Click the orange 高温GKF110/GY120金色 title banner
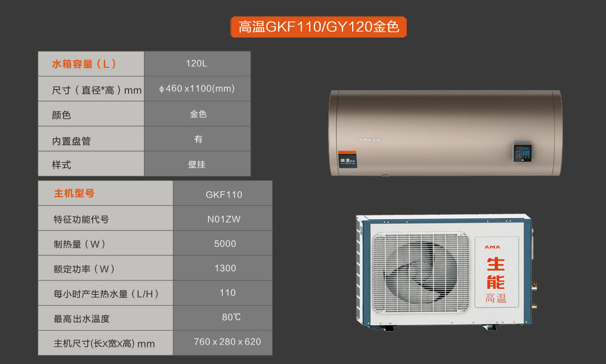The height and width of the screenshot is (364, 606). coord(318,27)
